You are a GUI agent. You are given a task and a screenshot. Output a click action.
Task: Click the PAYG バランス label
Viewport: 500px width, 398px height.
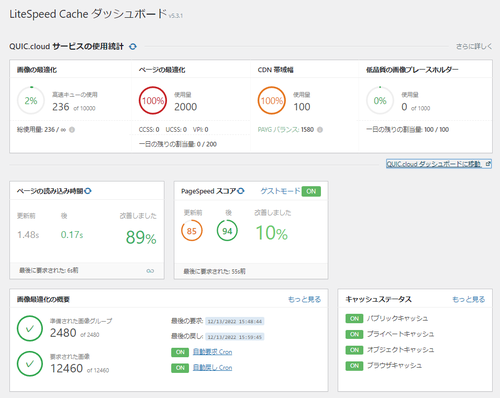[x=278, y=130]
